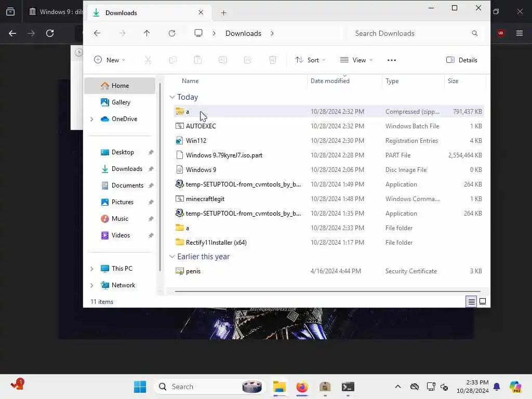The image size is (532, 399).
Task: Switch to large thumbnails view icon
Action: coord(483,301)
